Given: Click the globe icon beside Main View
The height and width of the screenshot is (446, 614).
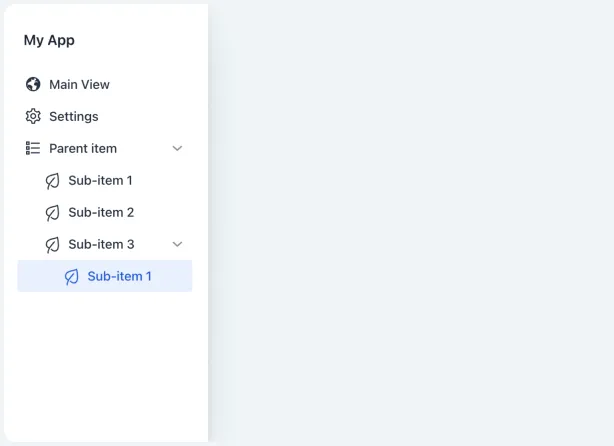Looking at the screenshot, I should pos(33,85).
